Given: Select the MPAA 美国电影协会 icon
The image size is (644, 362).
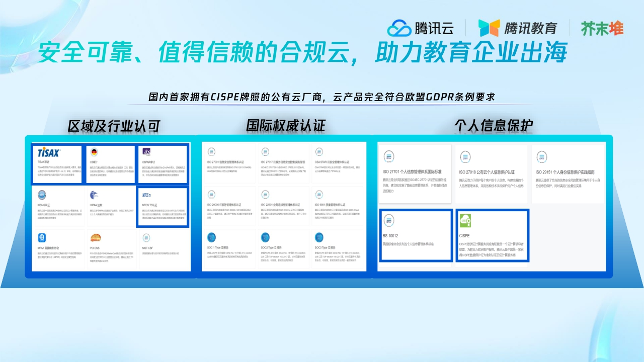Looking at the screenshot, I should 41,237.
